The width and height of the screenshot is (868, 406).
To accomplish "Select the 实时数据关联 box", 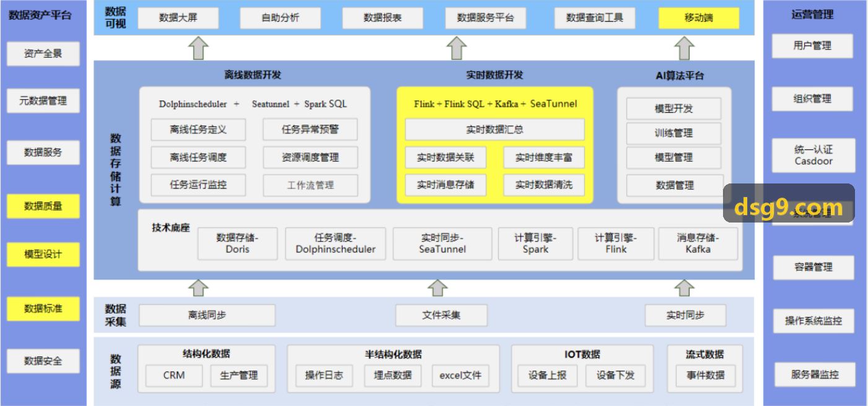I will point(445,157).
